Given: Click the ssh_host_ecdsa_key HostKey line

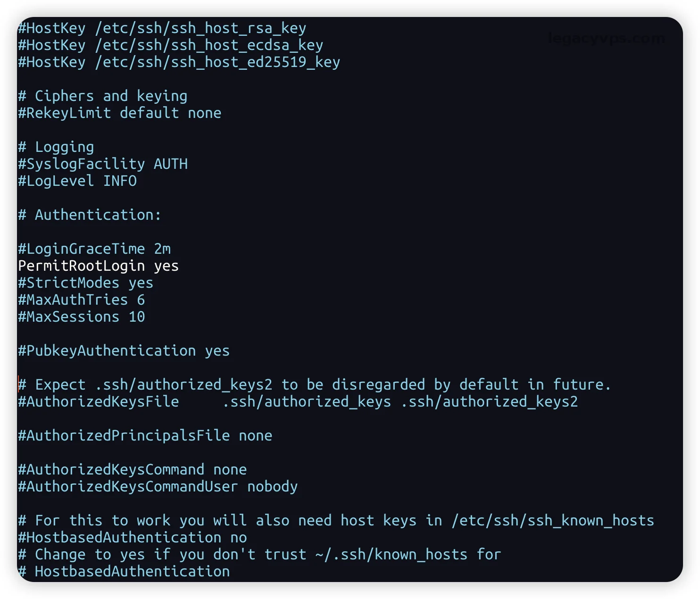Looking at the screenshot, I should click(x=170, y=45).
